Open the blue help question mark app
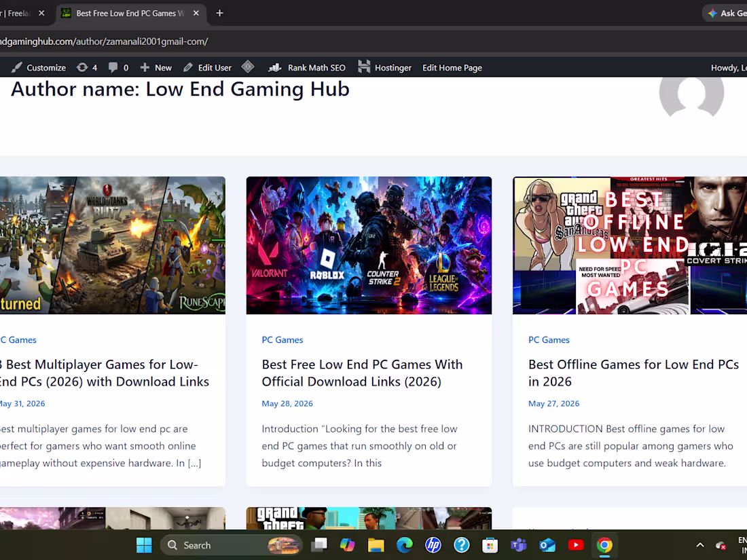747x560 pixels. click(x=462, y=545)
